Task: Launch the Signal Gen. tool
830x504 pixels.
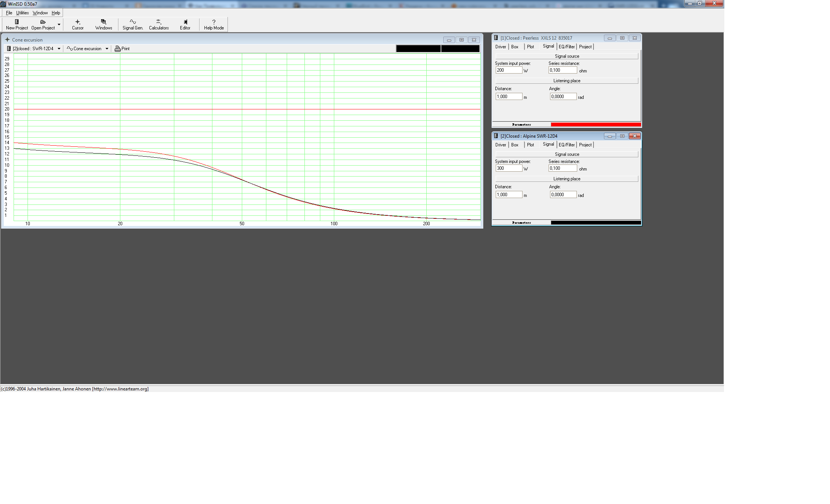Action: point(133,25)
